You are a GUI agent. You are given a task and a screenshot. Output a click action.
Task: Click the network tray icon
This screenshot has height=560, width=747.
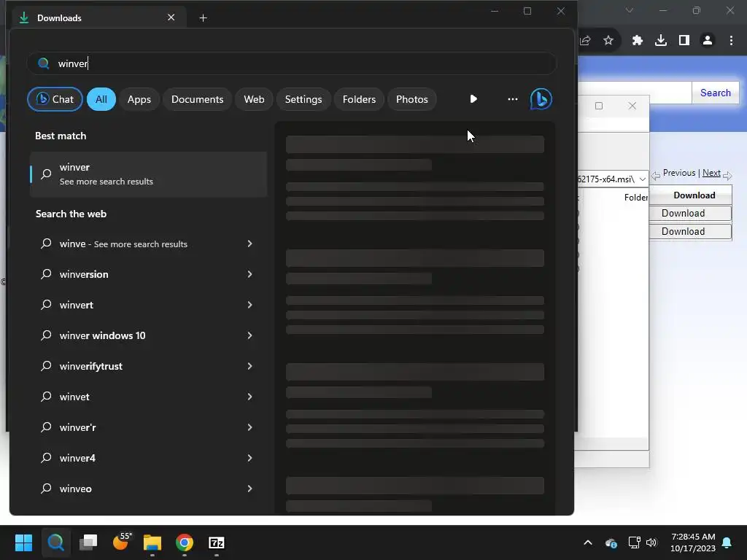pos(634,542)
